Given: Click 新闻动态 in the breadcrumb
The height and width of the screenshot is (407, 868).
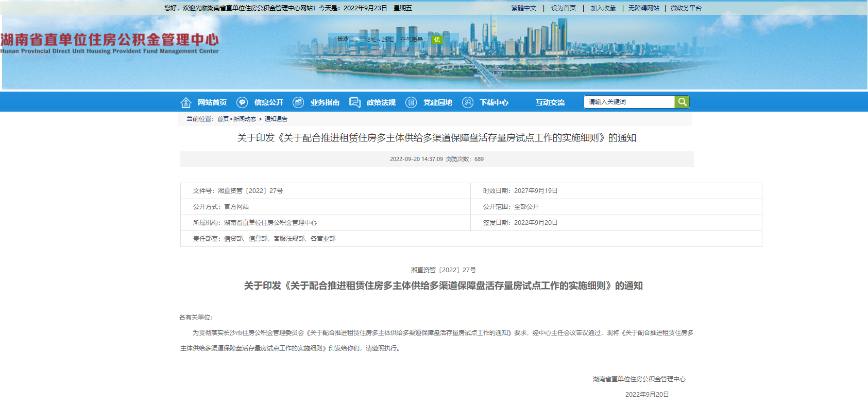Looking at the screenshot, I should point(245,119).
